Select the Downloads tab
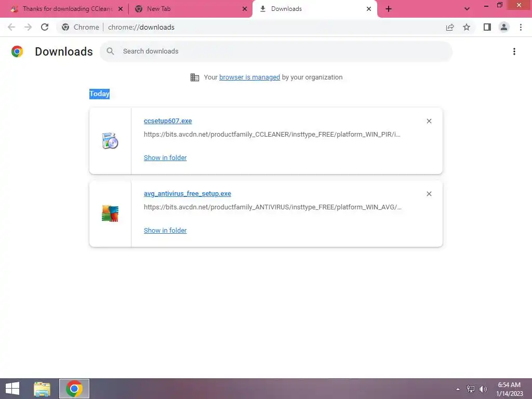The width and height of the screenshot is (532, 399). click(x=314, y=9)
